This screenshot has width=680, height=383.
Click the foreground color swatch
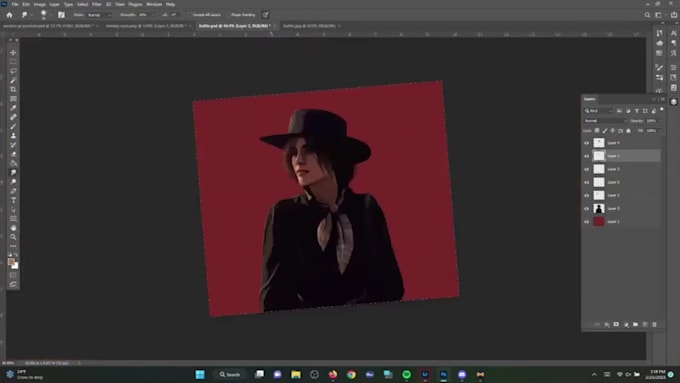(11, 262)
